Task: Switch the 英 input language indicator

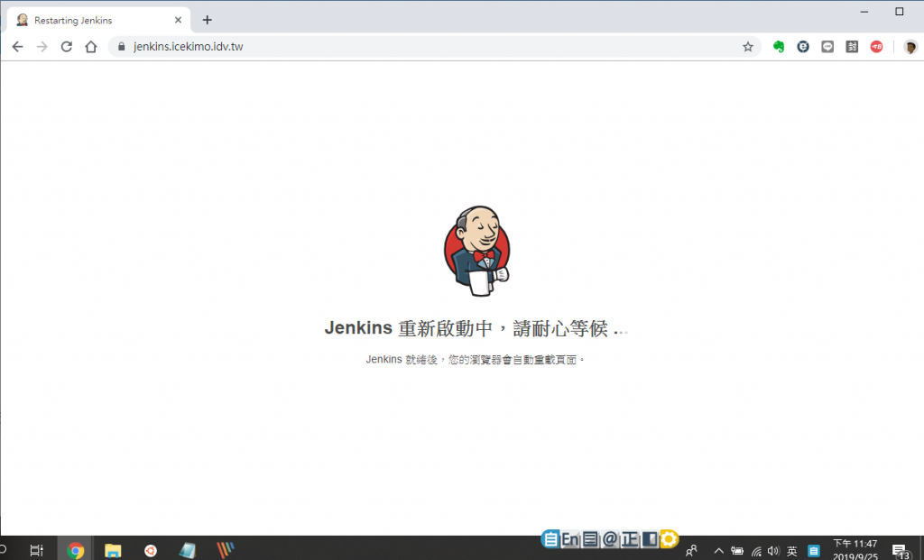Action: [x=792, y=551]
